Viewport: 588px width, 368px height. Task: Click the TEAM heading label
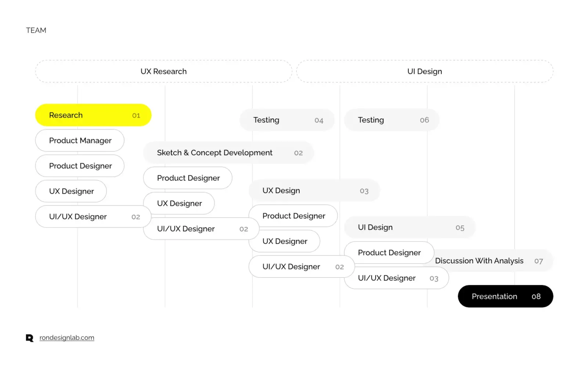(36, 30)
